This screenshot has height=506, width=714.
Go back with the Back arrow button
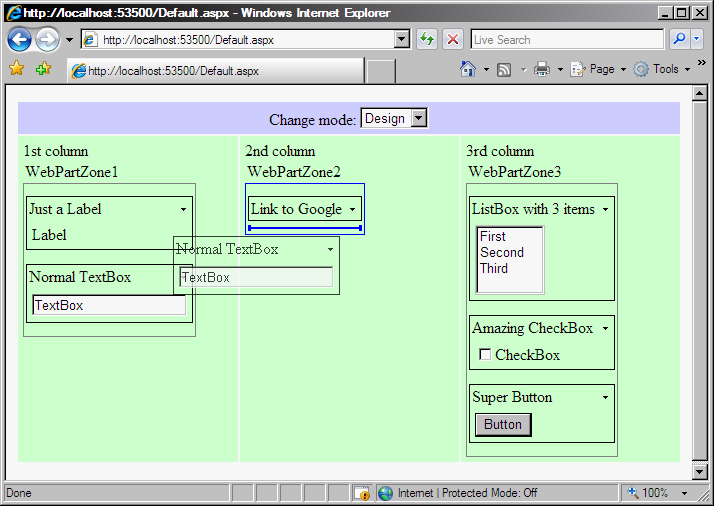(19, 40)
